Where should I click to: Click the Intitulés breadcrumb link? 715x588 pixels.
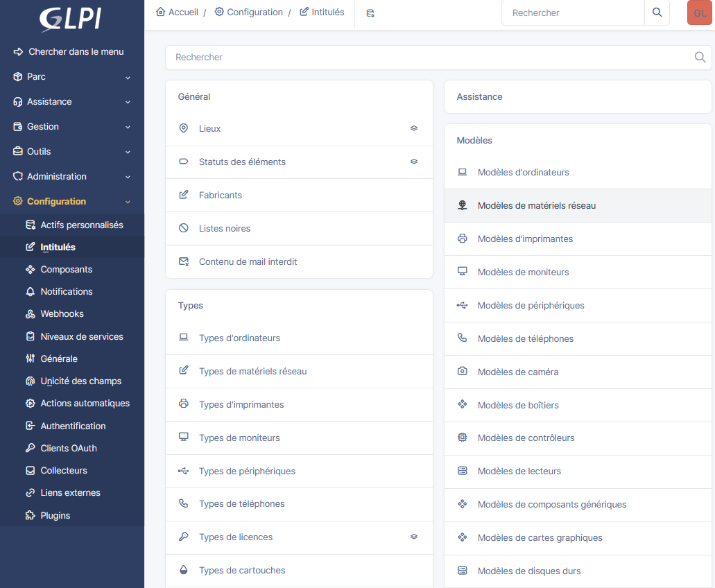click(x=322, y=12)
